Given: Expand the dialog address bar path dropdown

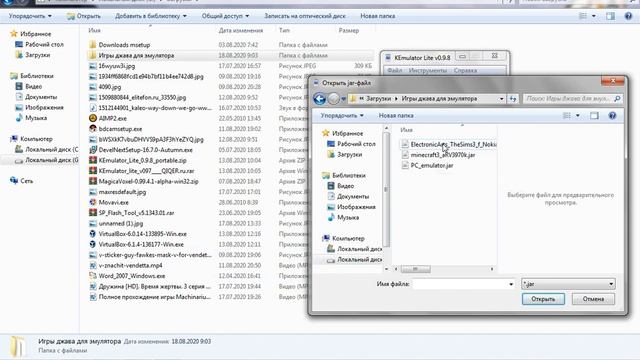Looking at the screenshot, I should coord(501,99).
